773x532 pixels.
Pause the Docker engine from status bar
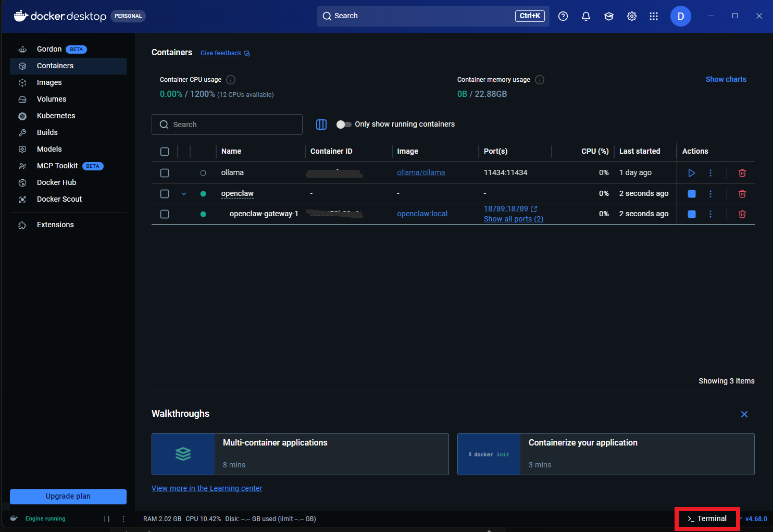pyautogui.click(x=107, y=519)
